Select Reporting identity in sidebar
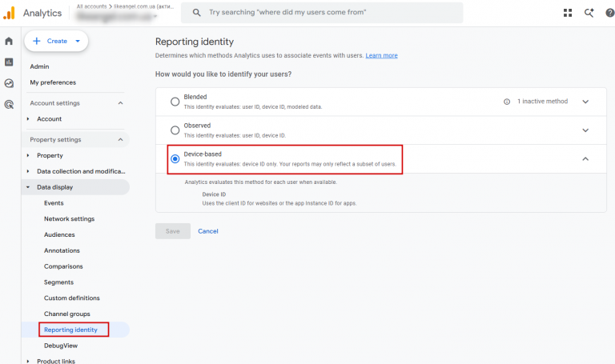This screenshot has height=364, width=615. pos(70,330)
